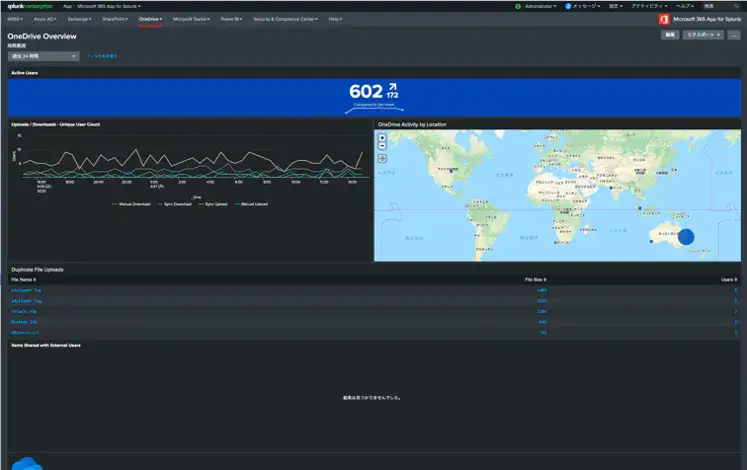Open the Help navigation menu
This screenshot has height=470, width=747.
(335, 19)
